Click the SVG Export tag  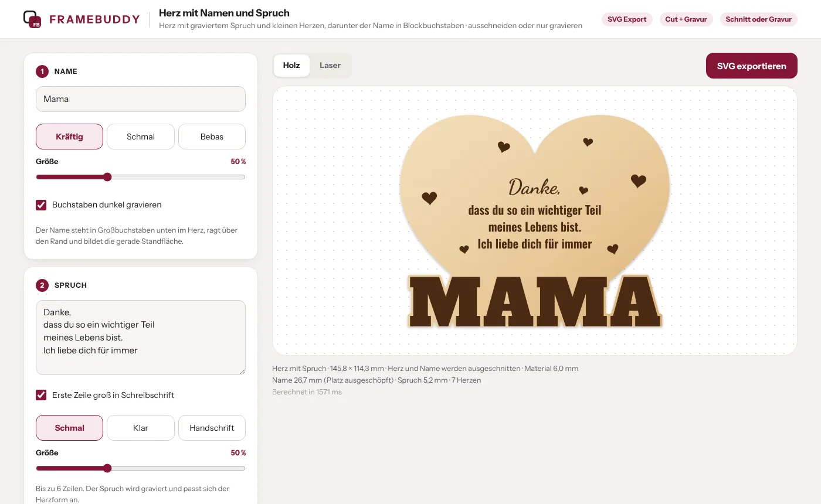pyautogui.click(x=627, y=19)
